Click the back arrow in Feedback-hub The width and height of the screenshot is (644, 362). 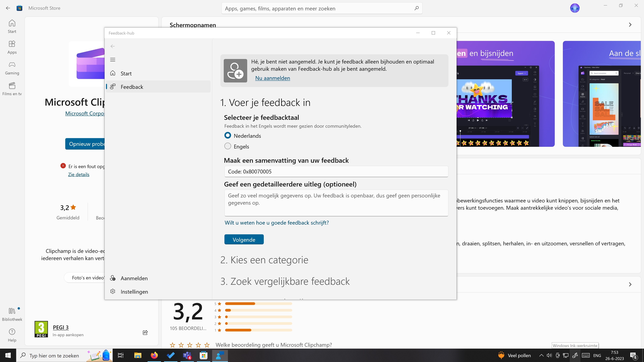(113, 46)
